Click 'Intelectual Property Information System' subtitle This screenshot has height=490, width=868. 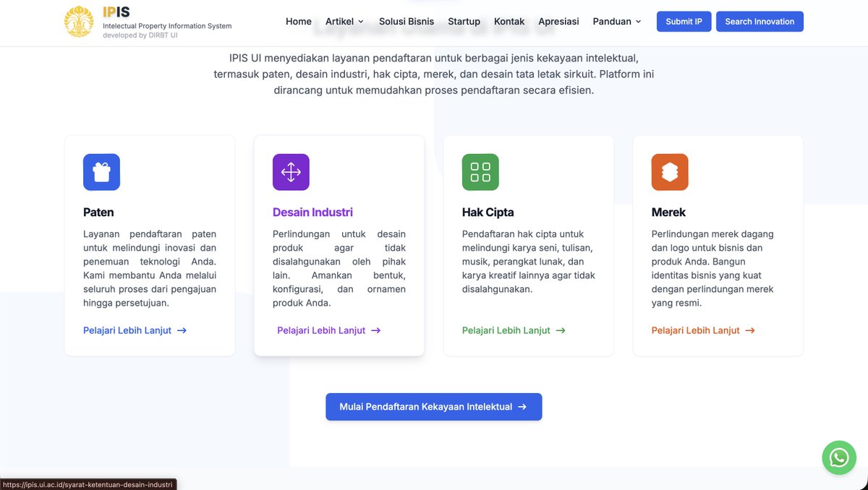(x=167, y=26)
